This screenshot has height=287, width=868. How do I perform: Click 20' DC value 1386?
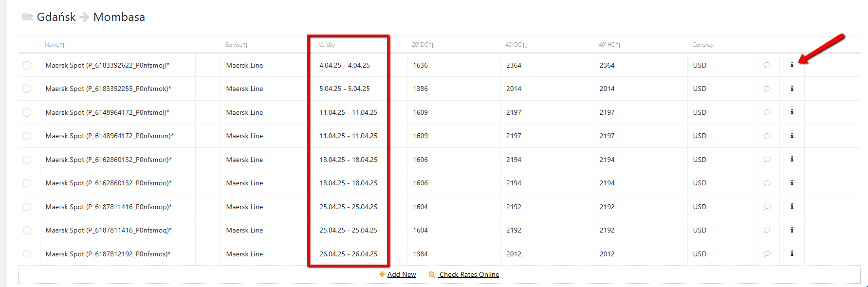(420, 89)
